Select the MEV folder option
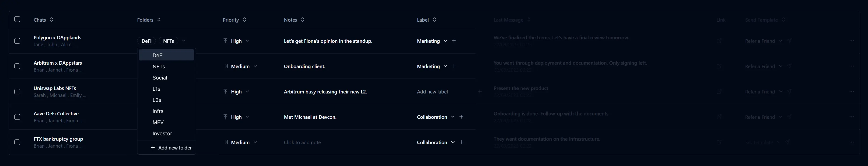Image resolution: width=868 pixels, height=166 pixels. pyautogui.click(x=158, y=122)
